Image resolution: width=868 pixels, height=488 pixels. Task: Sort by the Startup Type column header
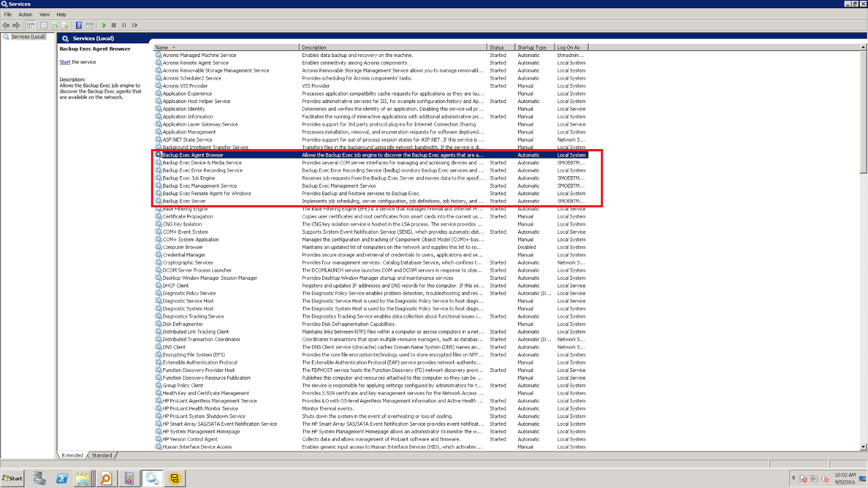tap(535, 48)
